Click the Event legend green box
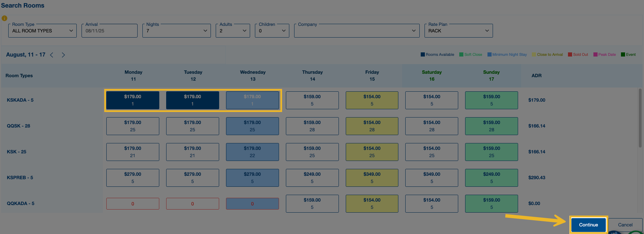 [623, 54]
